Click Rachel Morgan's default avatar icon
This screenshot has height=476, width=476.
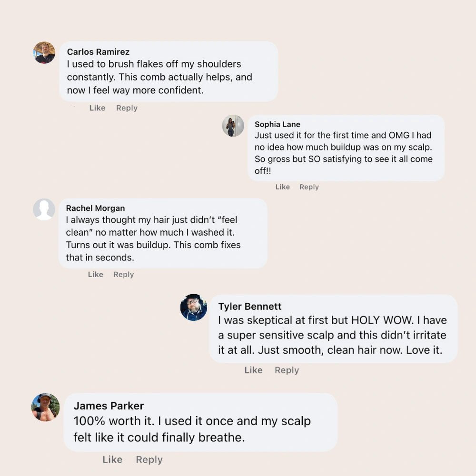point(44,209)
